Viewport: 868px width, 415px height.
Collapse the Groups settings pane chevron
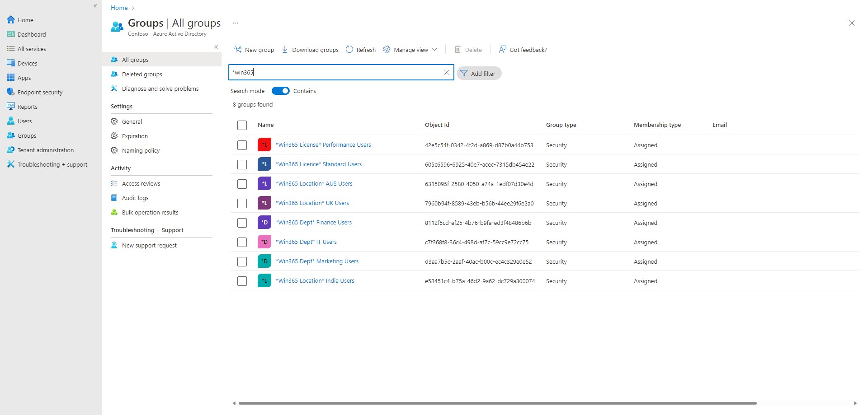tap(216, 47)
